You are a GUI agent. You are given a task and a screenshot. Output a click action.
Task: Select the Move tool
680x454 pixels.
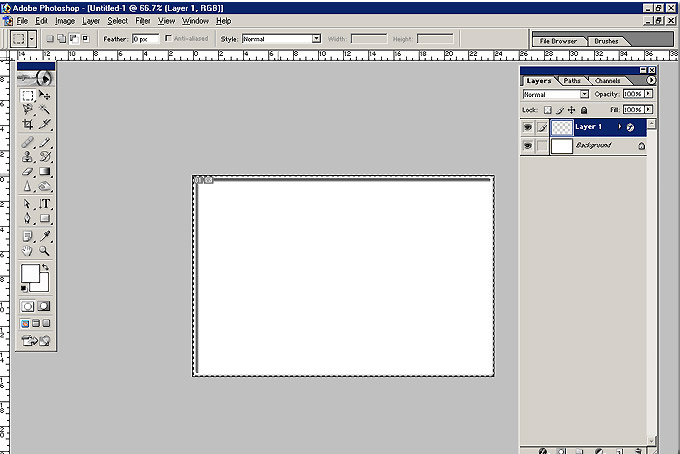[45, 95]
